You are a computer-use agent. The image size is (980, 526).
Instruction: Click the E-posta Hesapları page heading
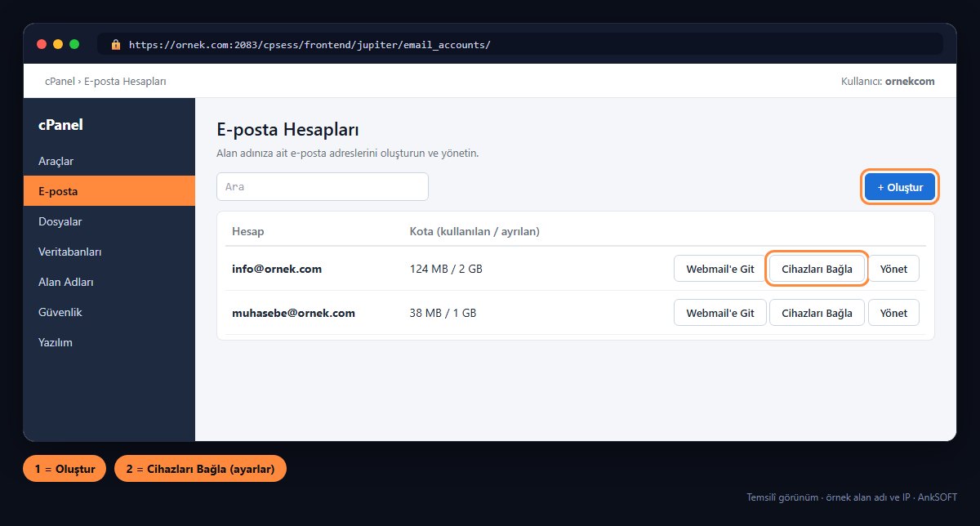288,129
